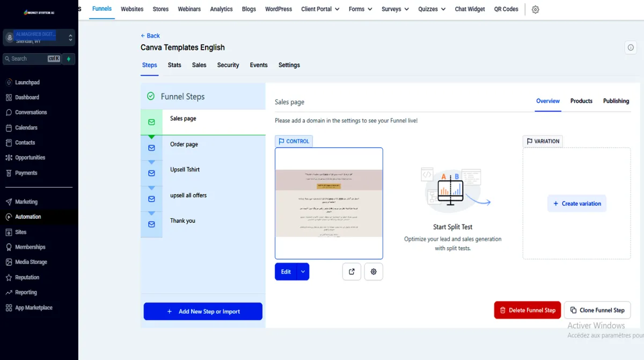The image size is (644, 360).
Task: Switch to the Security tab
Action: (228, 65)
